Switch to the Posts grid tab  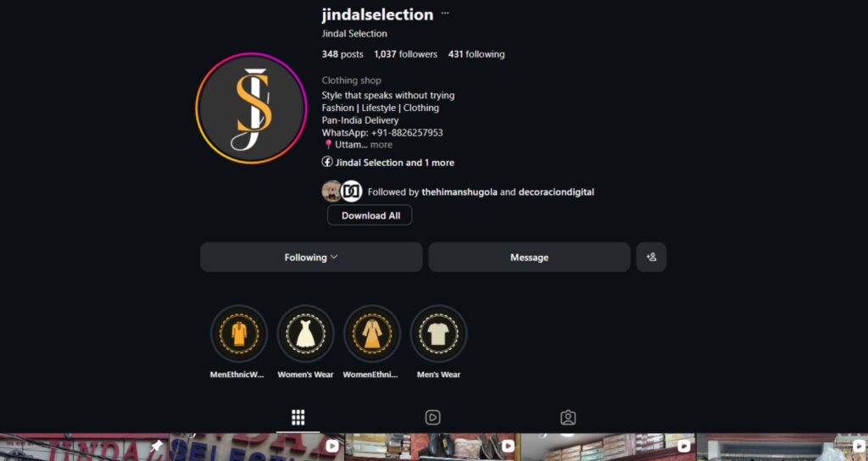click(x=298, y=417)
